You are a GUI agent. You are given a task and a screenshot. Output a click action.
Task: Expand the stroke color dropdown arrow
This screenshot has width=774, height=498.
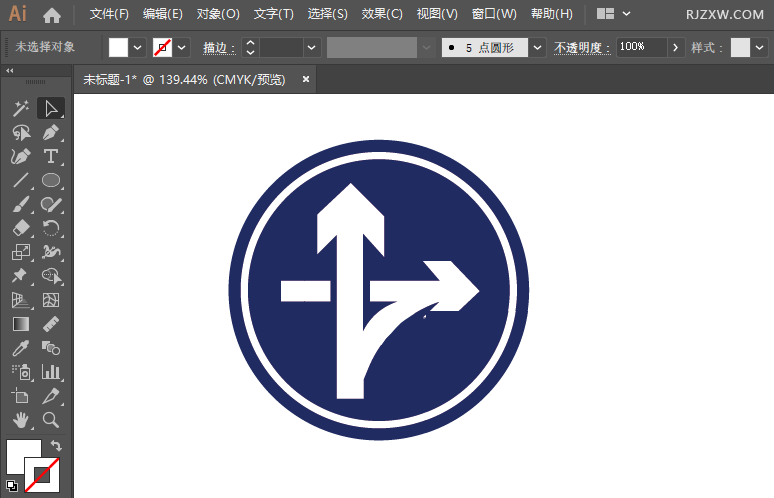(x=181, y=48)
